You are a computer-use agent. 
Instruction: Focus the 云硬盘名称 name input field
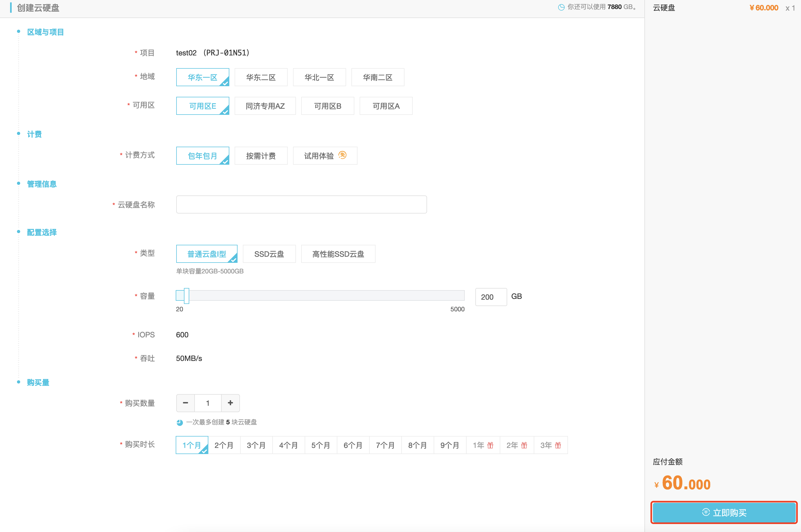(x=302, y=204)
